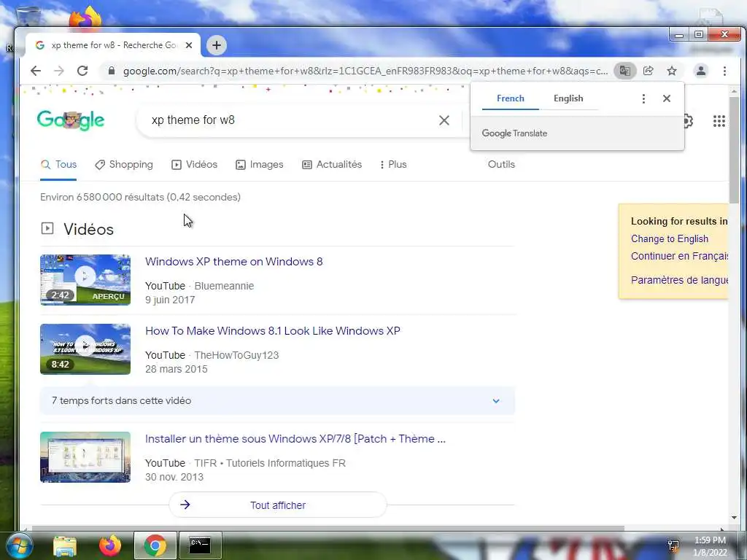Click the 'Bluemeannie' channel name
747x560 pixels.
coord(224,286)
